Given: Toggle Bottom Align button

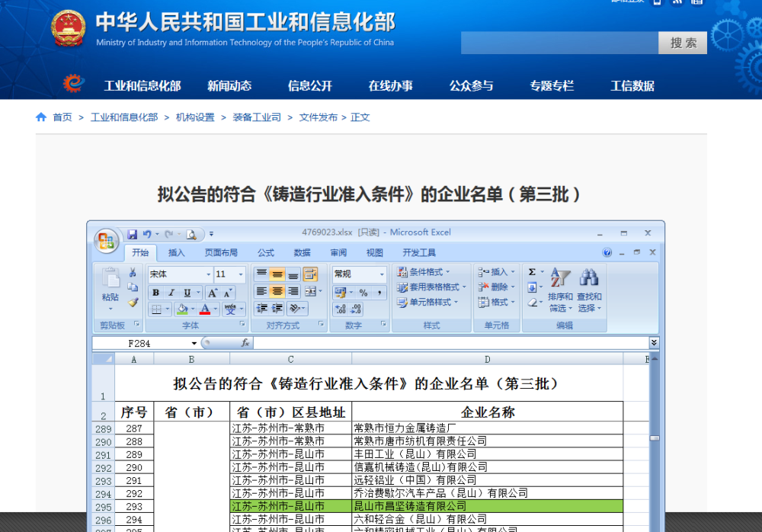Looking at the screenshot, I should 293,274.
